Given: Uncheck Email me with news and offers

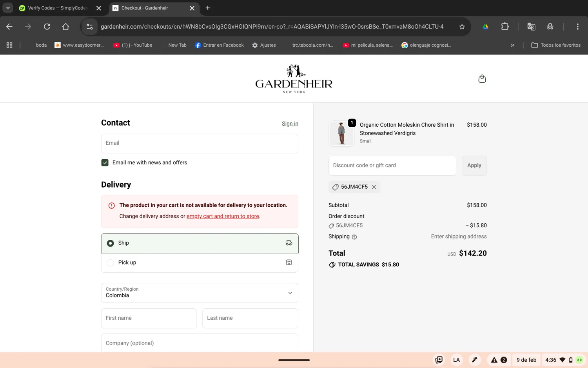Looking at the screenshot, I should 105,163.
